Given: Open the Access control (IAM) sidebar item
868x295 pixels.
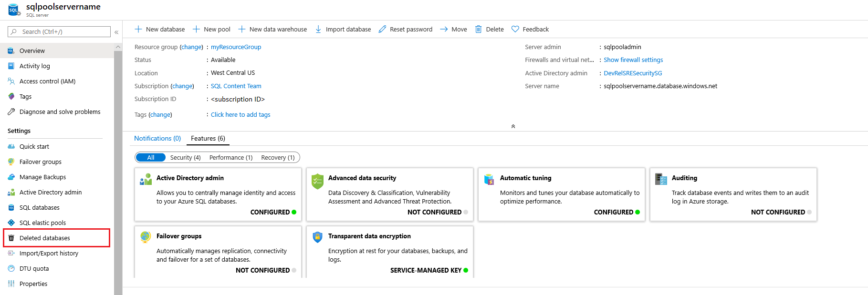Looking at the screenshot, I should 47,81.
